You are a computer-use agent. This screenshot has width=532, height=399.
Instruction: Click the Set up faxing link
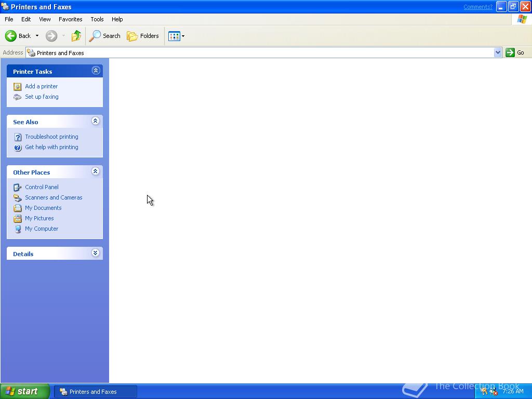pyautogui.click(x=42, y=97)
